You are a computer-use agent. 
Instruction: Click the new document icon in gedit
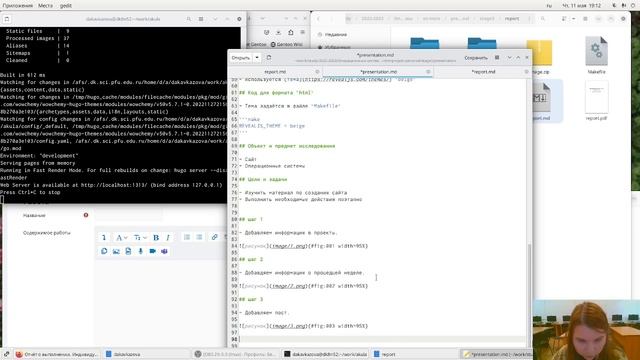click(269, 58)
